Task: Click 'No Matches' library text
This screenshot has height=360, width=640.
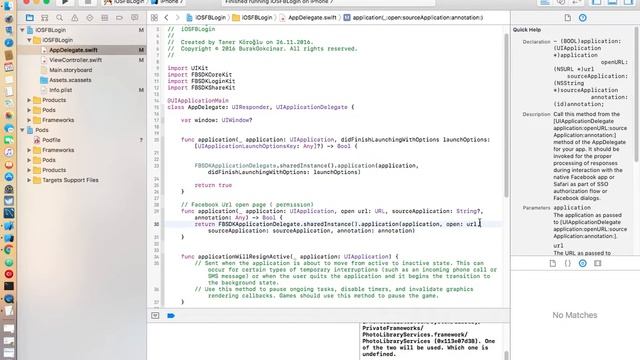Action: (575, 315)
